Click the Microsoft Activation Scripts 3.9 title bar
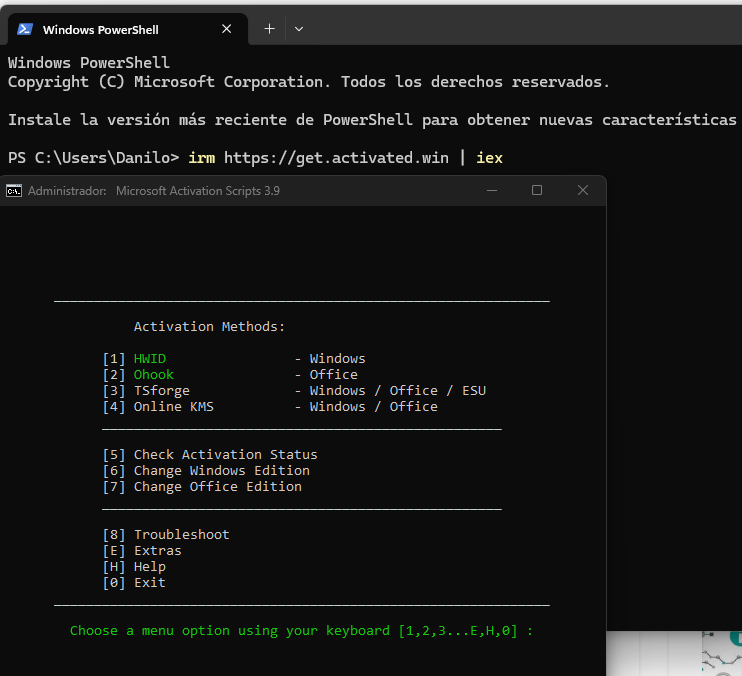742x676 pixels. (x=198, y=190)
